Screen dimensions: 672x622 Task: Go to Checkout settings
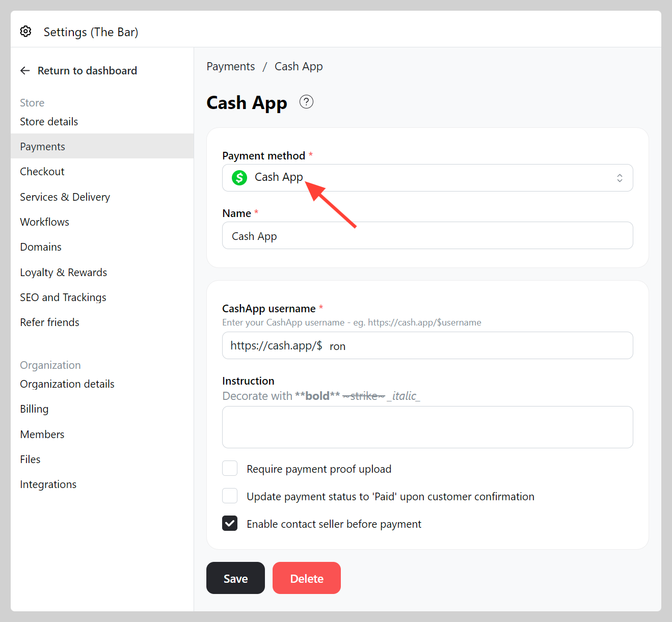coord(42,172)
